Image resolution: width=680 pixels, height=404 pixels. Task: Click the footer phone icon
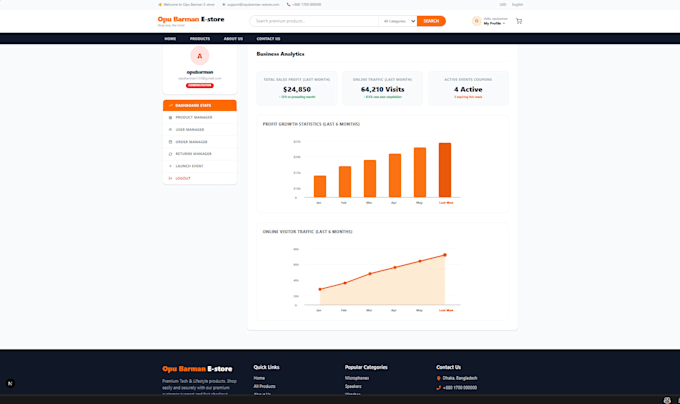click(438, 388)
